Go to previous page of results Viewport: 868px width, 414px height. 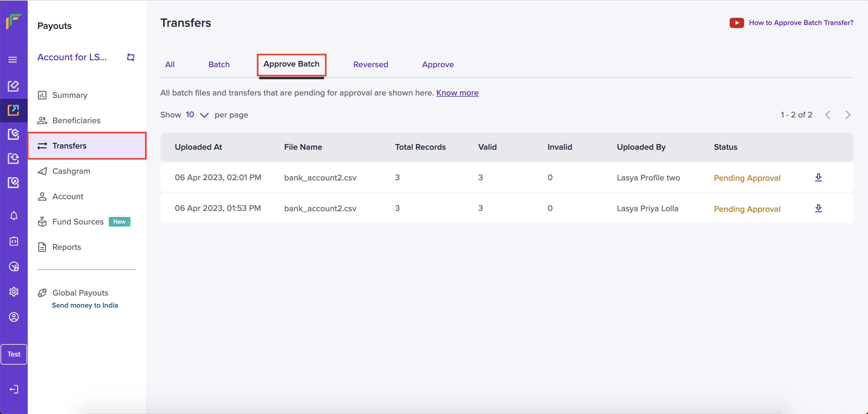point(828,115)
